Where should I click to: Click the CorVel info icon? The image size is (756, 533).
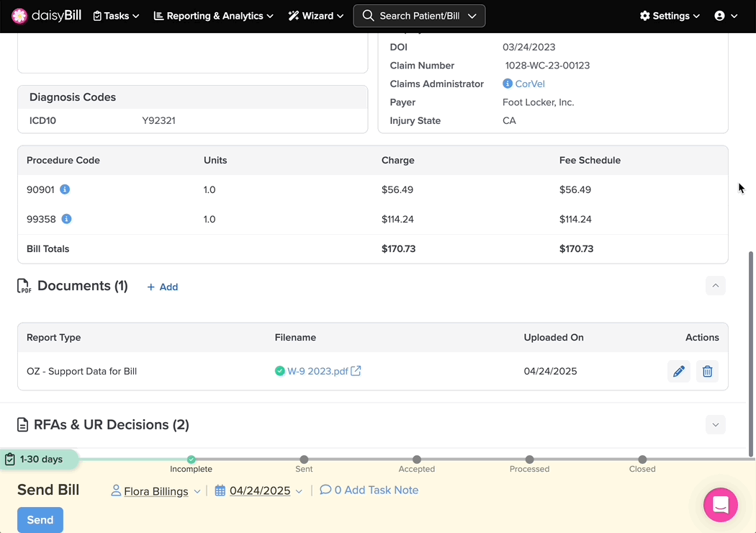[x=507, y=84]
